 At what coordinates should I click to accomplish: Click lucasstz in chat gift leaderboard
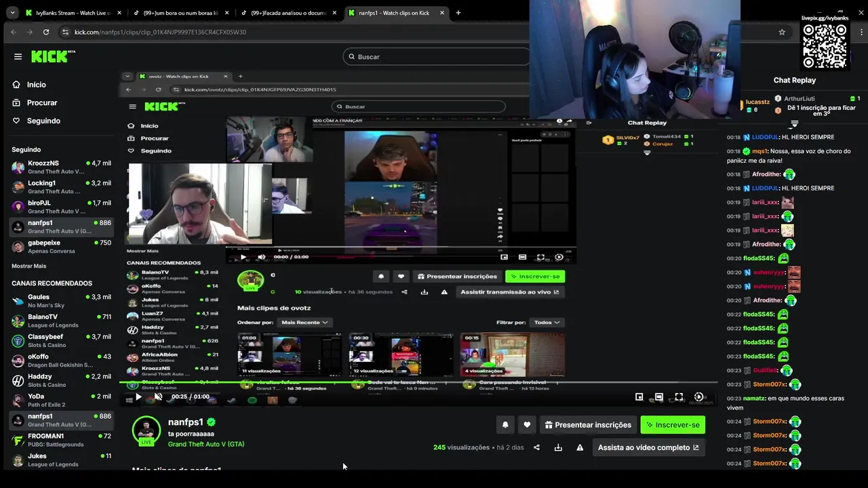pos(757,102)
